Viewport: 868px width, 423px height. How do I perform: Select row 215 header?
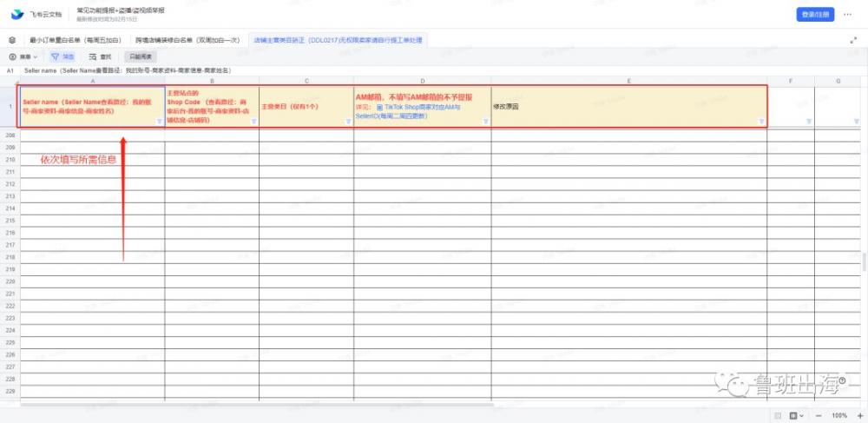click(x=10, y=221)
